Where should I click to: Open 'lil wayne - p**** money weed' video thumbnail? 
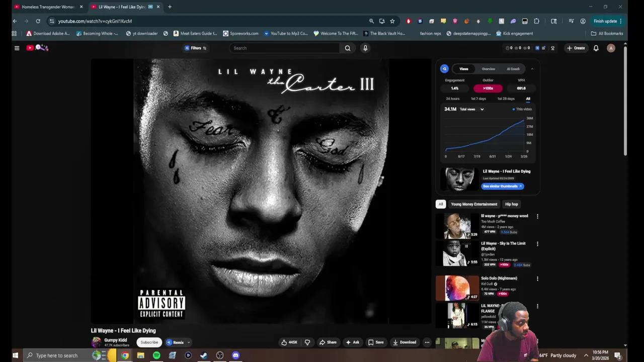[x=457, y=226]
